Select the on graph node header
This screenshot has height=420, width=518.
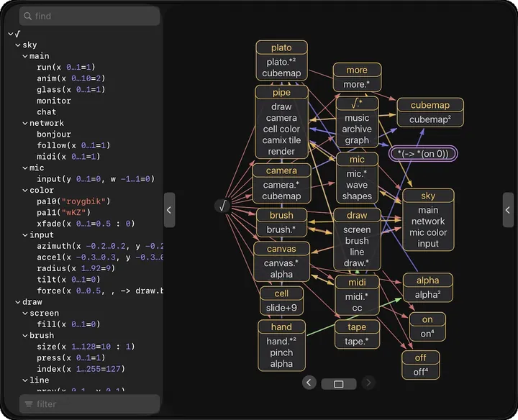(427, 319)
